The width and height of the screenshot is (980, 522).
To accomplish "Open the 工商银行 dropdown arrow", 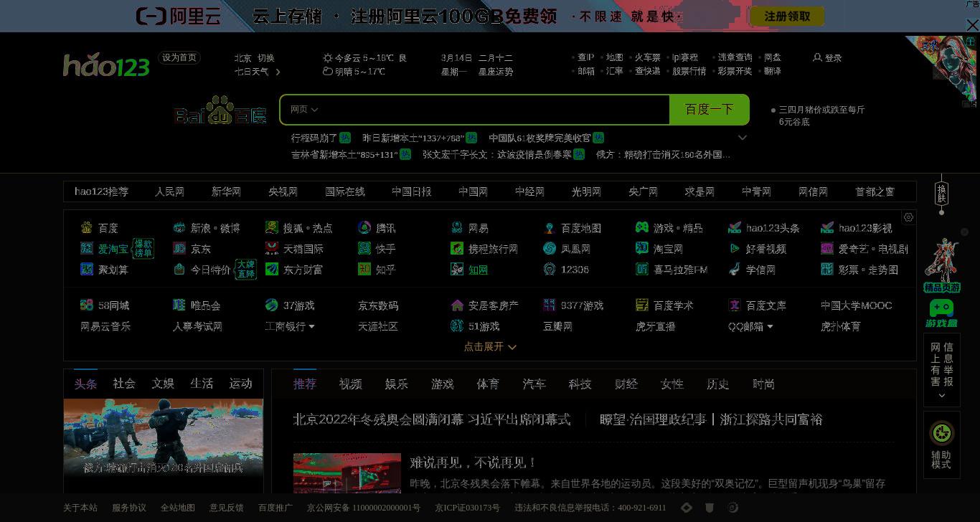I will (x=311, y=326).
